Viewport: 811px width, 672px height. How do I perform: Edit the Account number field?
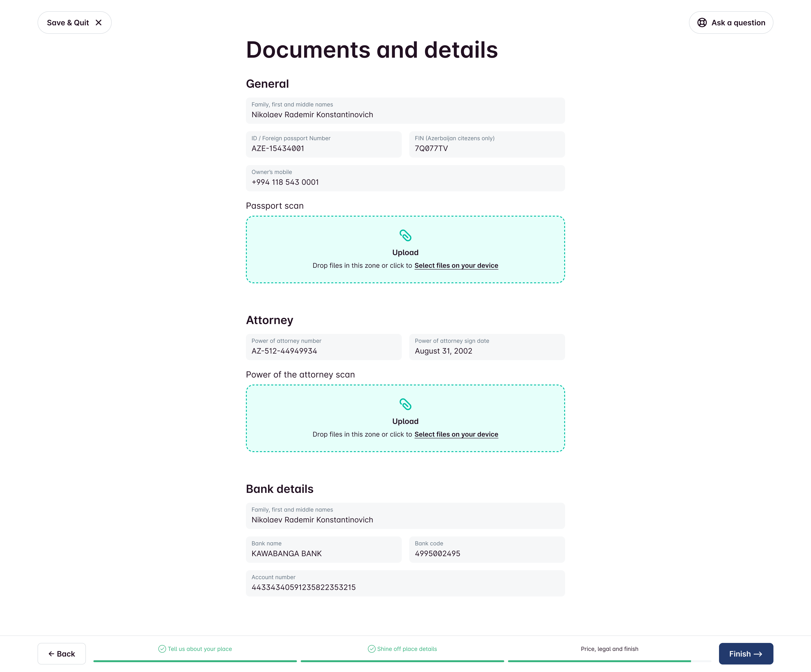point(405,583)
